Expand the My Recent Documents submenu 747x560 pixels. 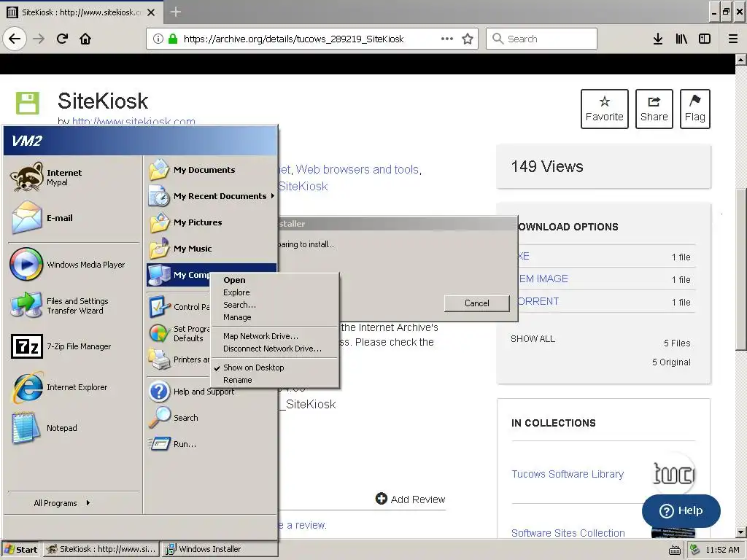[x=211, y=196]
